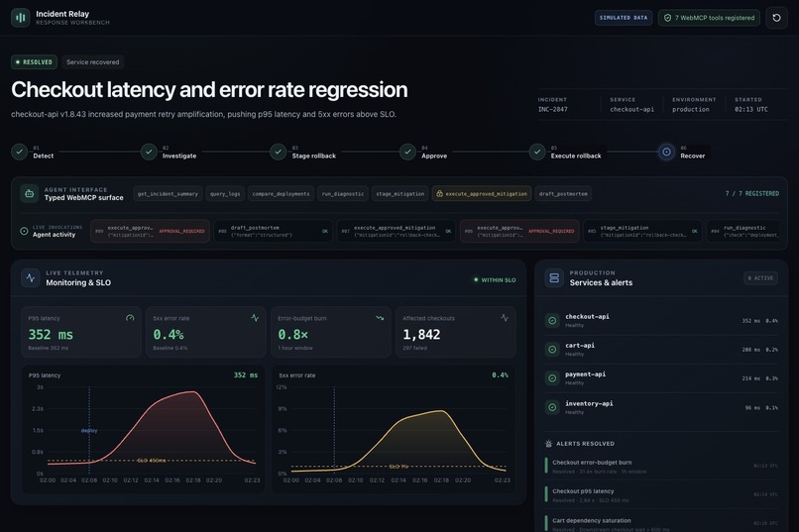The width and height of the screenshot is (799, 532).
Task: Click the 1,842 affected checkouts value
Action: click(x=421, y=335)
